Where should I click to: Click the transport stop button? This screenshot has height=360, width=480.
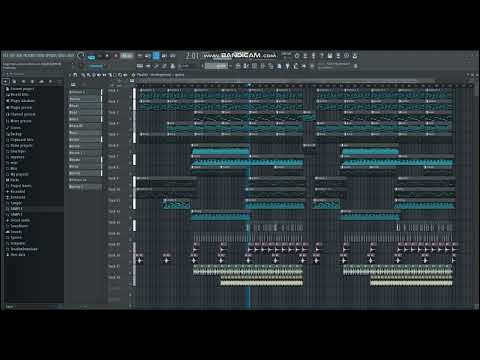coord(107,56)
